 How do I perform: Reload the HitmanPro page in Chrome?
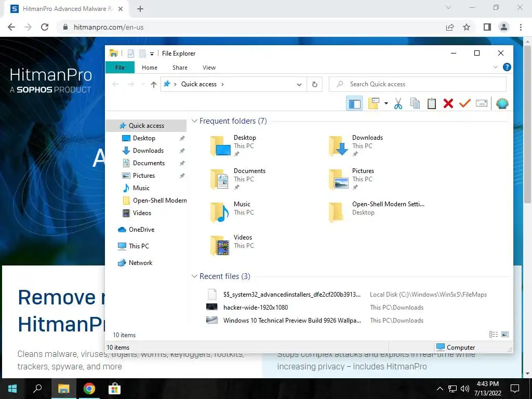tap(45, 27)
